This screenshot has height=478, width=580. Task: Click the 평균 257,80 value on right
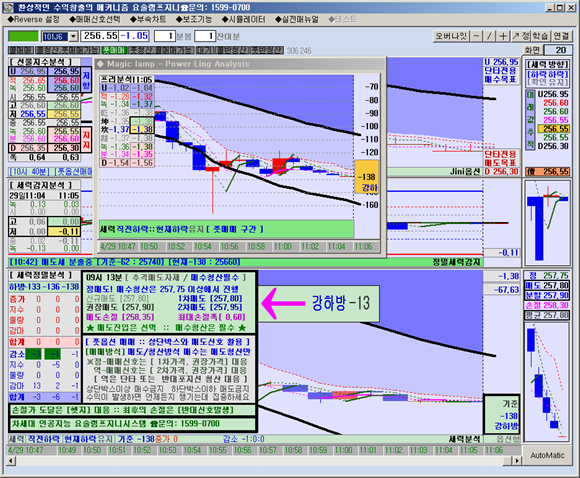pyautogui.click(x=547, y=315)
